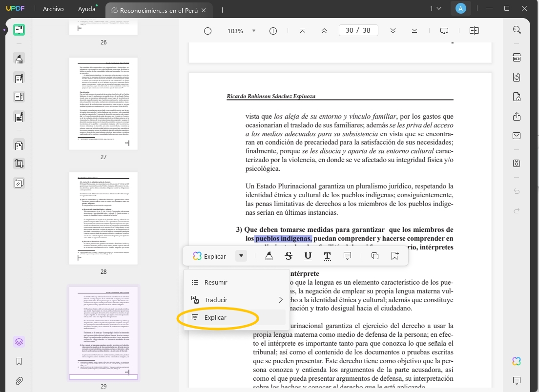This screenshot has height=392, width=539.
Task: Click the UPDF logo
Action: click(16, 9)
